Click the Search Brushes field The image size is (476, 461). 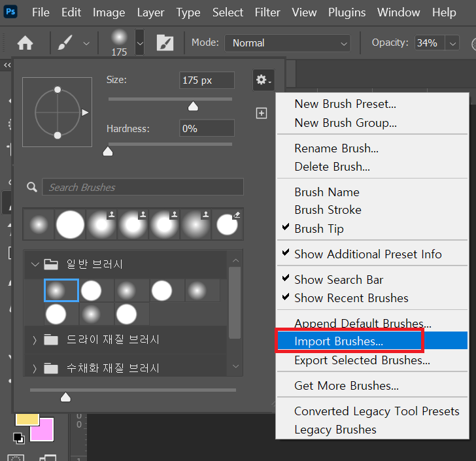point(143,187)
